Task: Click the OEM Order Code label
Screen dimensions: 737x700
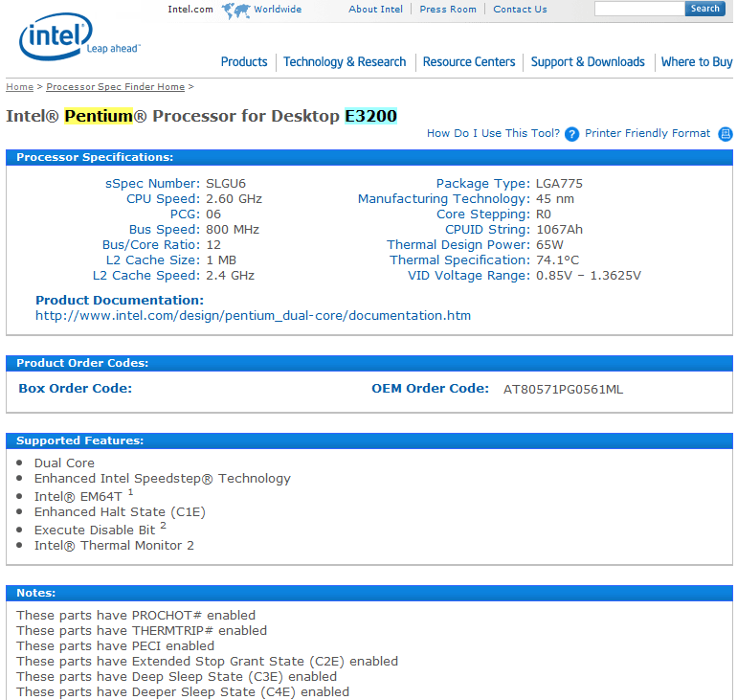Action: [430, 389]
